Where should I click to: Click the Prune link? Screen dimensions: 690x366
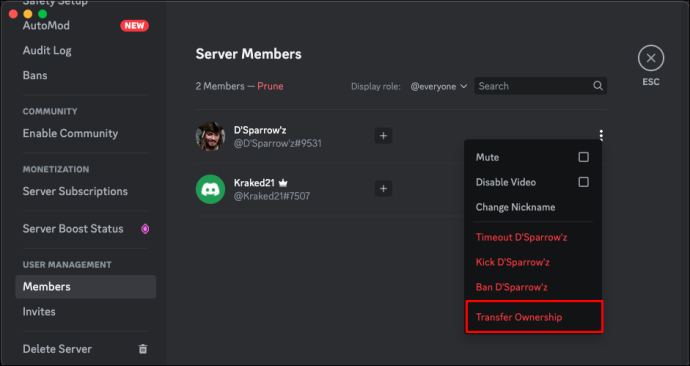(270, 86)
